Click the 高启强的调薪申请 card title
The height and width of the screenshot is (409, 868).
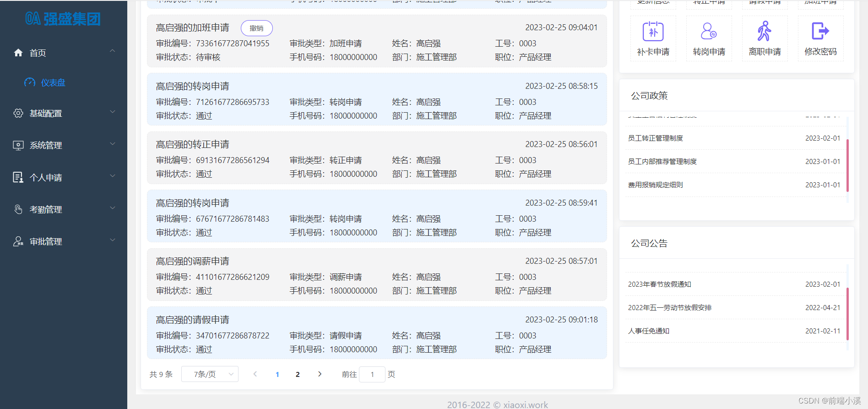192,262
